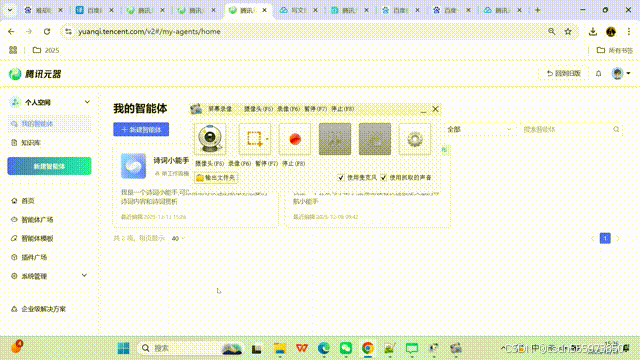This screenshot has width=640, height=360.
Task: Click the webcam icon in the screen recorder
Action: point(210,139)
